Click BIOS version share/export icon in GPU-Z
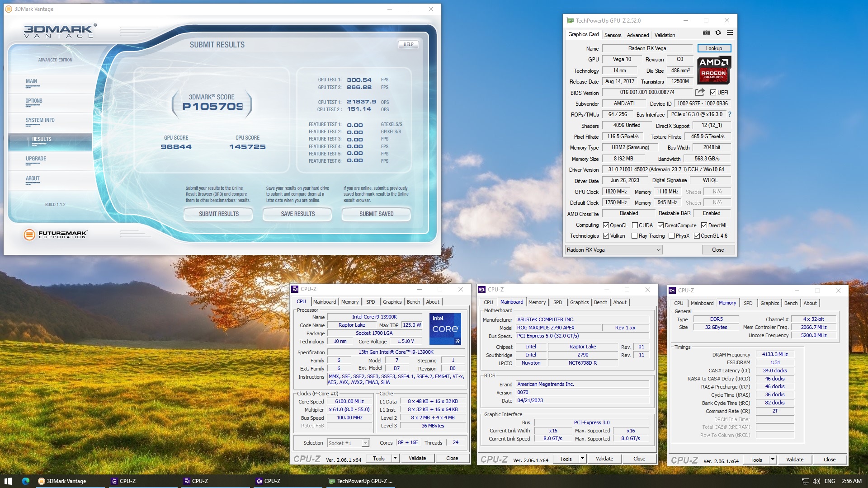This screenshot has width=868, height=488. 700,92
